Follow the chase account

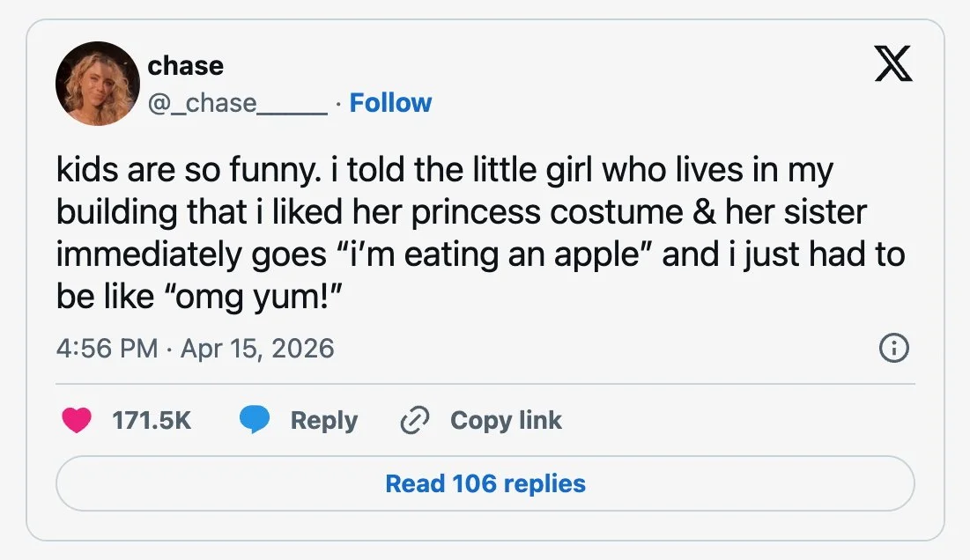[x=390, y=103]
